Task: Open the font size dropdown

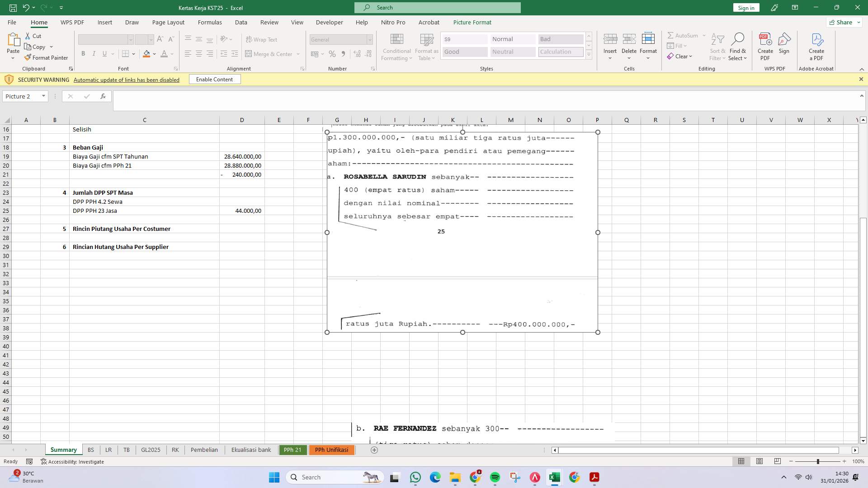Action: [151, 39]
